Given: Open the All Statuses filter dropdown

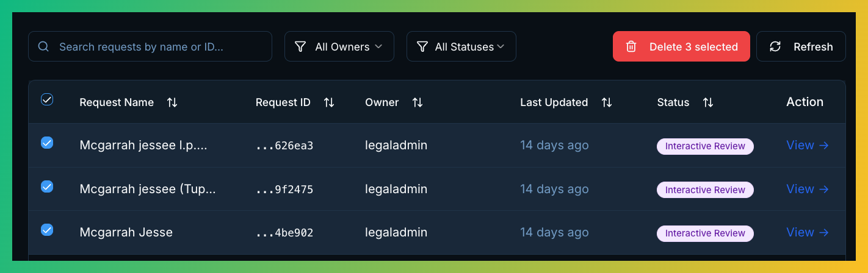Looking at the screenshot, I should 461,47.
